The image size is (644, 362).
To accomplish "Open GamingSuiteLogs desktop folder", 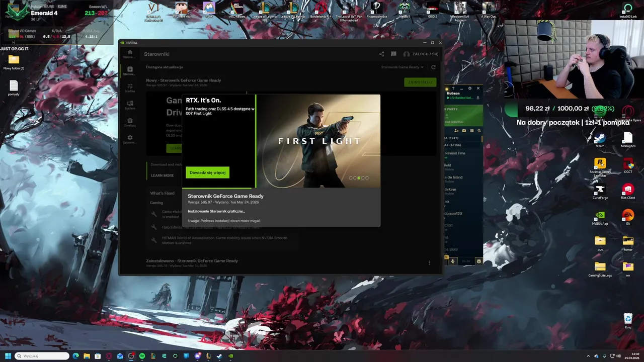I will click(x=600, y=269).
